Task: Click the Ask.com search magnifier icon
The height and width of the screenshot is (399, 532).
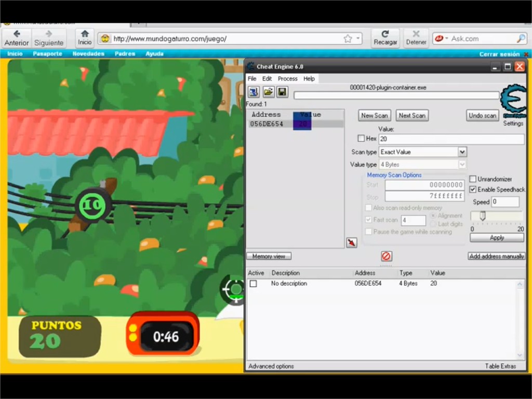Action: [x=521, y=38]
